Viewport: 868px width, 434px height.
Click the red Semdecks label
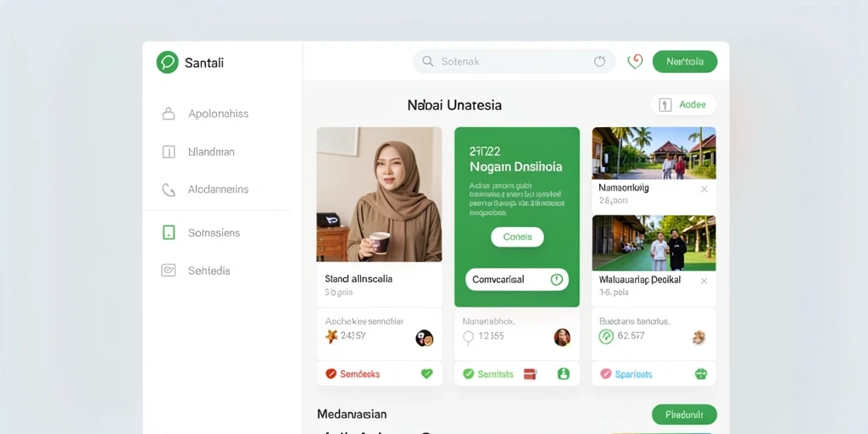pyautogui.click(x=359, y=374)
